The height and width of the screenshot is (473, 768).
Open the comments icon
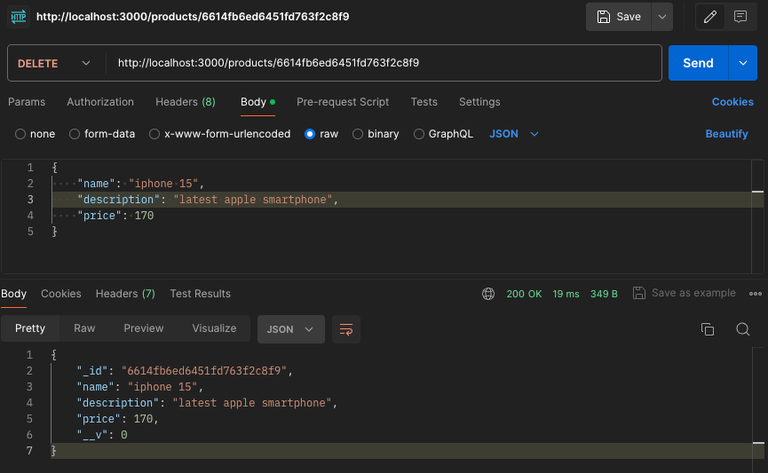[740, 17]
